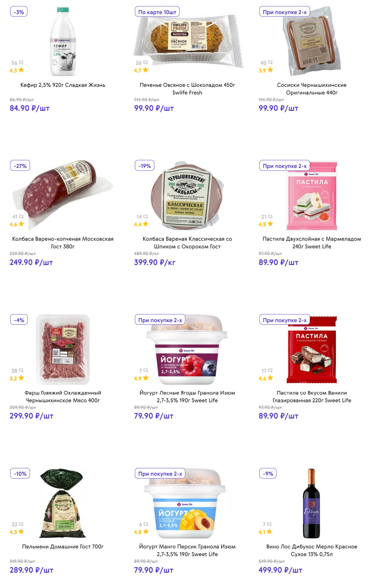This screenshot has width=385, height=588.
Task: Click the comment icon on the Kefir product
Action: tap(21, 63)
